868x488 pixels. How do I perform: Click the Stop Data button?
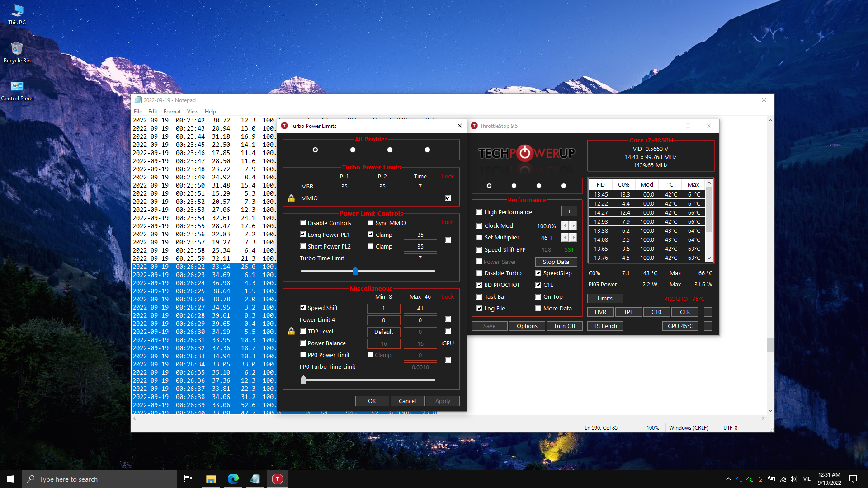click(556, 262)
